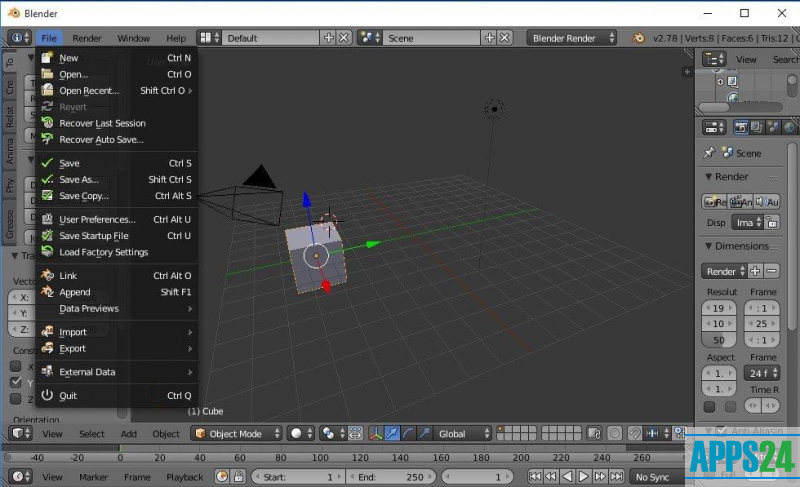Image resolution: width=800 pixels, height=487 pixels.
Task: Select Recover Last Session
Action: pos(116,123)
